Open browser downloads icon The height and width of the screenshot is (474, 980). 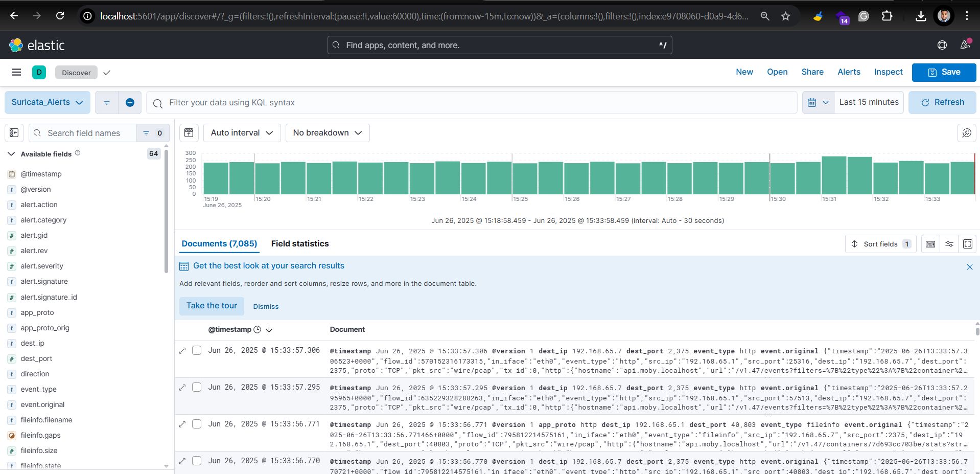pos(920,16)
